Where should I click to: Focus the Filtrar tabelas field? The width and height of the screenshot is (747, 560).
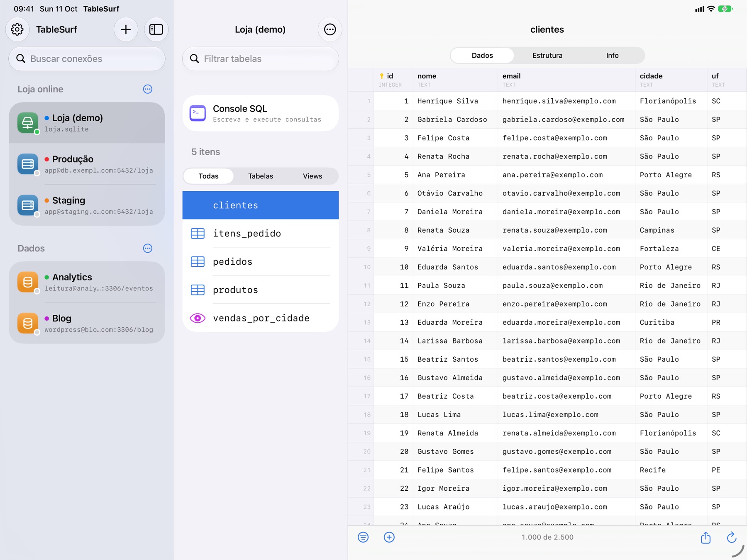[261, 59]
